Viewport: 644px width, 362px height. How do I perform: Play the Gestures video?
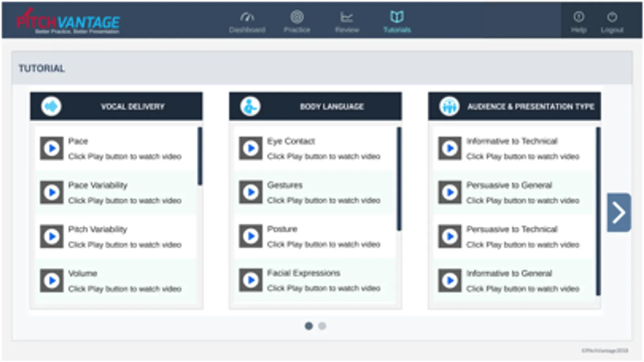pyautogui.click(x=251, y=192)
